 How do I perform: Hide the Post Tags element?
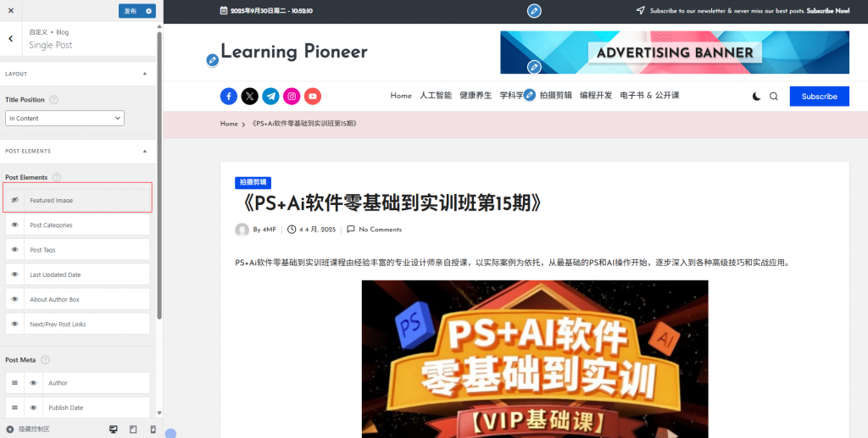click(x=15, y=250)
